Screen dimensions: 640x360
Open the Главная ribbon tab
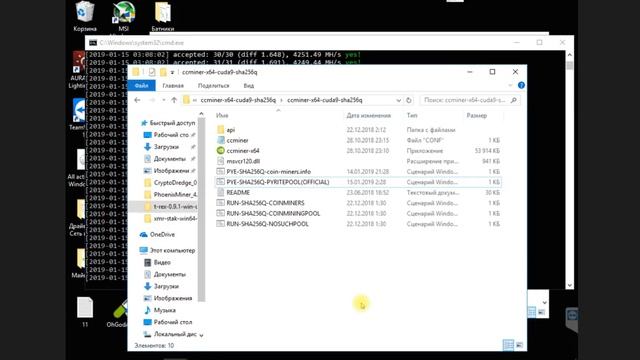(x=173, y=86)
